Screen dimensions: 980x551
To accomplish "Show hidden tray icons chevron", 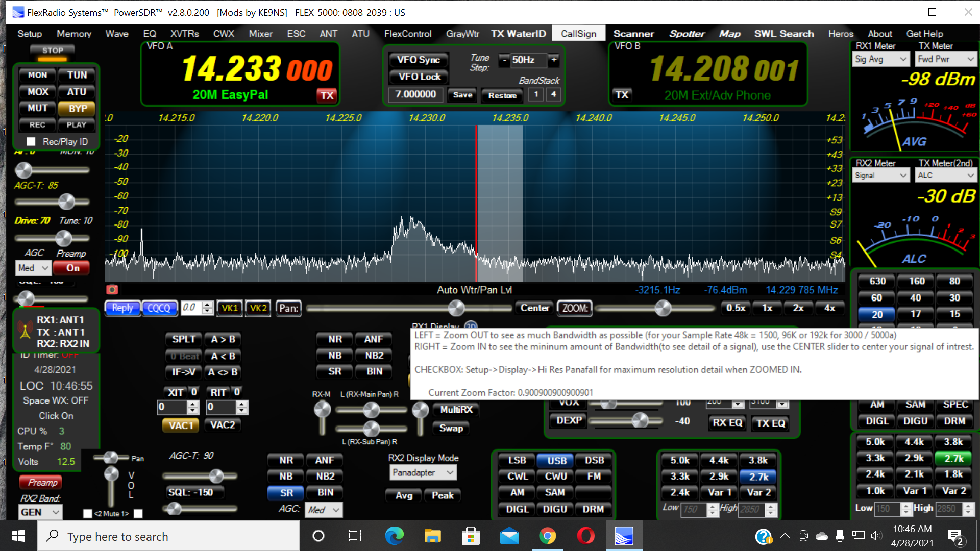I will coord(785,536).
